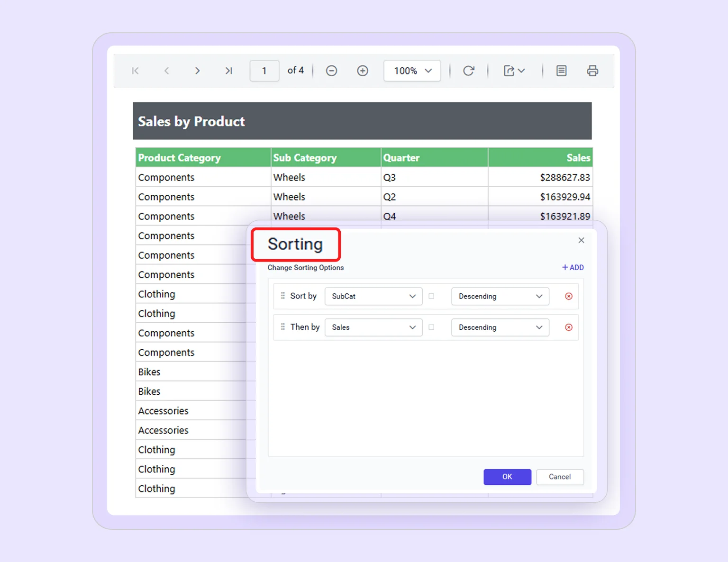The width and height of the screenshot is (728, 562).
Task: Go back to the previous page
Action: point(166,71)
